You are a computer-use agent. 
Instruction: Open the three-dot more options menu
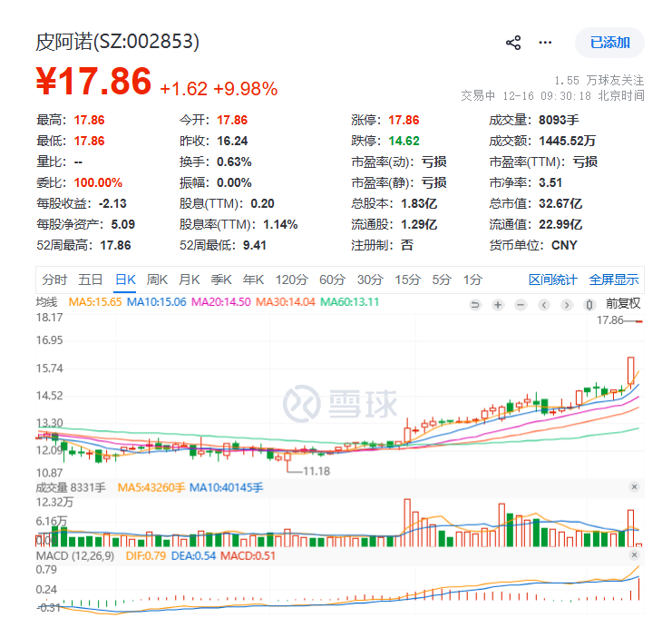click(x=545, y=43)
